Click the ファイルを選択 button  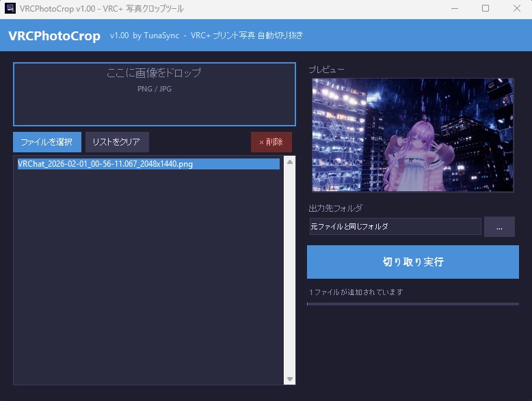coord(47,141)
